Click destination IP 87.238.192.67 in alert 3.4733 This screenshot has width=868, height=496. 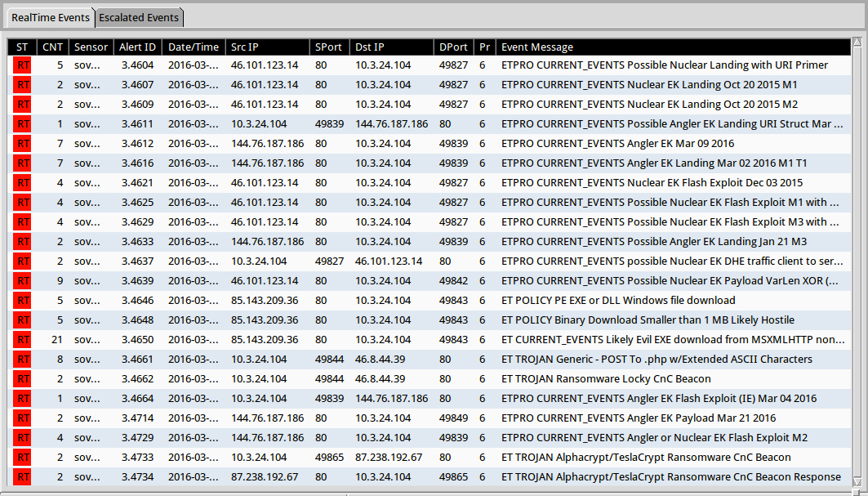coord(389,458)
